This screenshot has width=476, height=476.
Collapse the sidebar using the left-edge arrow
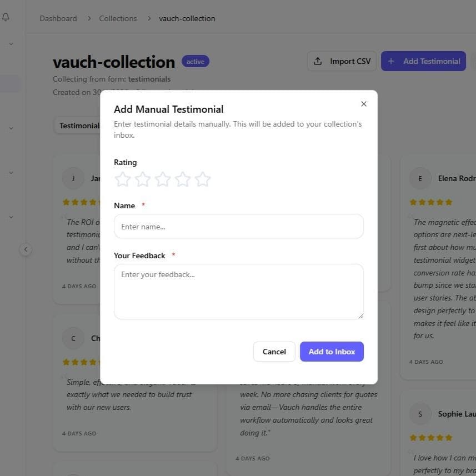[x=26, y=249]
